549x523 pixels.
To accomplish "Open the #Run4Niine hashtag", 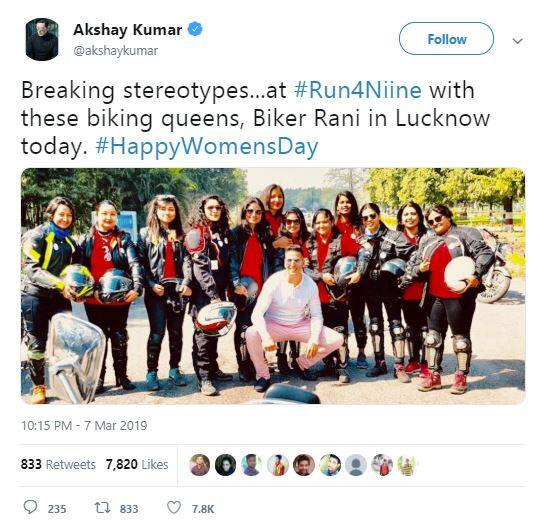I will click(358, 90).
